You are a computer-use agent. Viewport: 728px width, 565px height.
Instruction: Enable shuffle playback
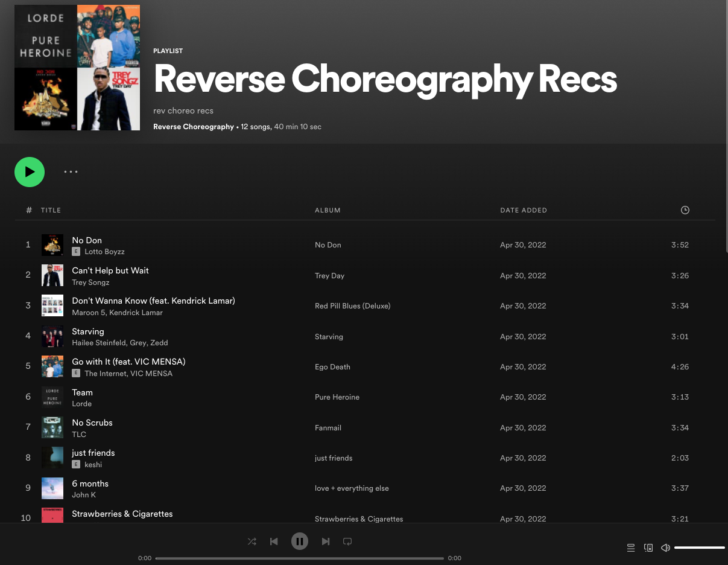(252, 541)
